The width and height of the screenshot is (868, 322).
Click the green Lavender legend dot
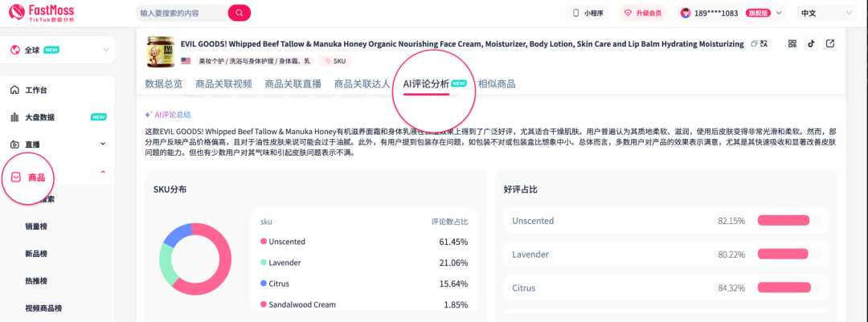click(x=264, y=263)
